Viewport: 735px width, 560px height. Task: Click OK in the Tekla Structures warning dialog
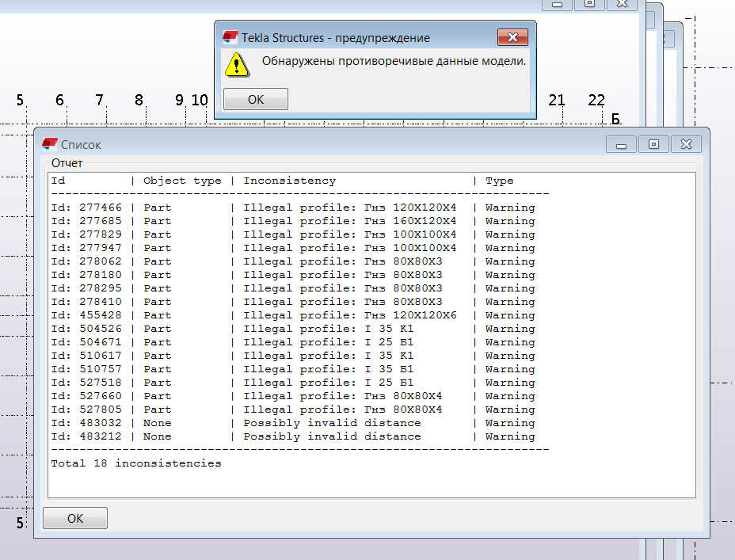pos(256,99)
